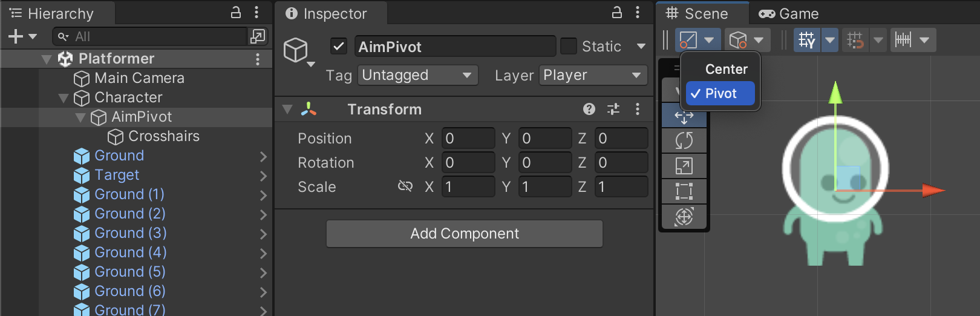Collapse the Character tree item arrow
Image resolution: width=980 pixels, height=316 pixels.
click(64, 97)
